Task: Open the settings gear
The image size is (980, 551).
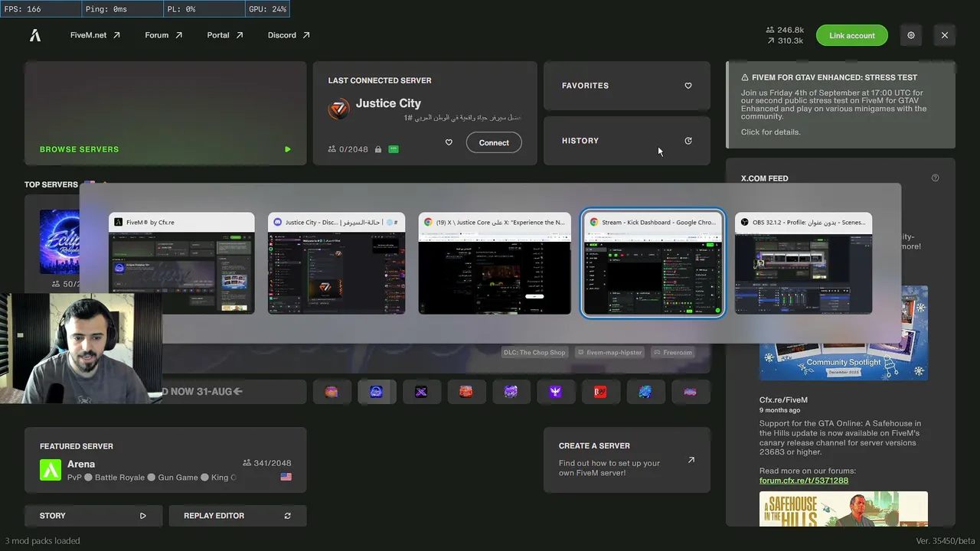Action: pyautogui.click(x=911, y=35)
